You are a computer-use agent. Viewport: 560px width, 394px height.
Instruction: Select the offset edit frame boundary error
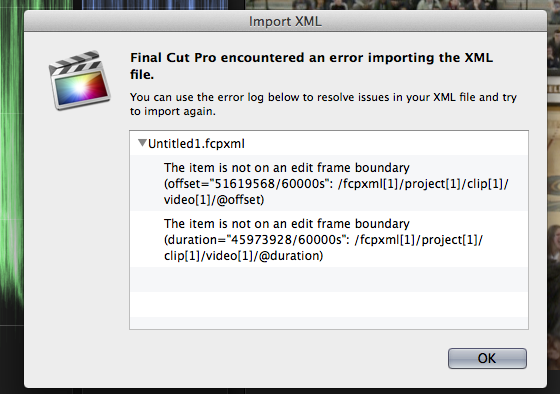pos(329,183)
